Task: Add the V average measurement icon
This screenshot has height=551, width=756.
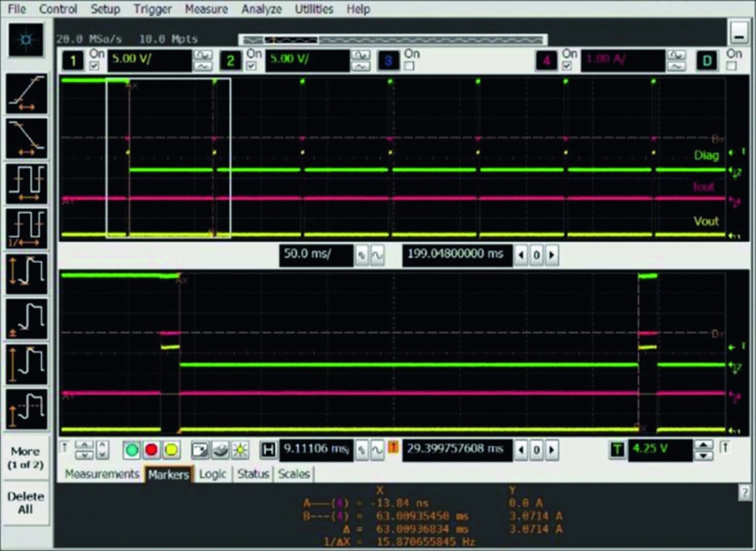Action: pos(26,408)
